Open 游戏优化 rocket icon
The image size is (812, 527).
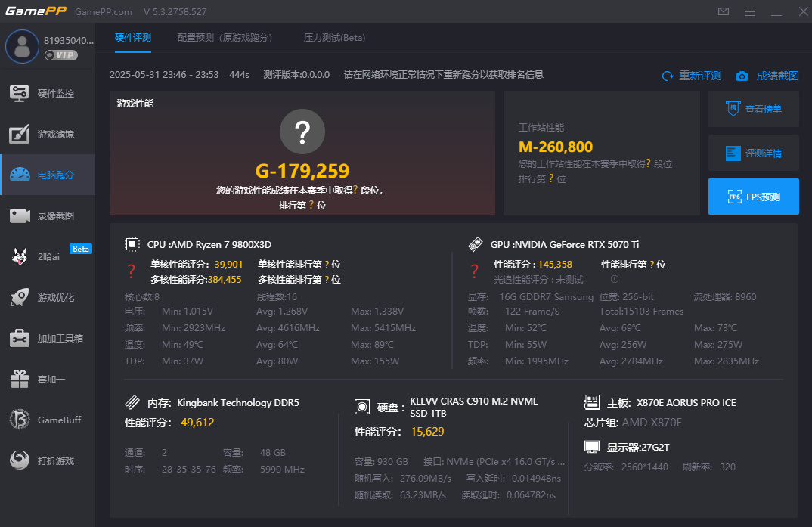click(x=20, y=297)
